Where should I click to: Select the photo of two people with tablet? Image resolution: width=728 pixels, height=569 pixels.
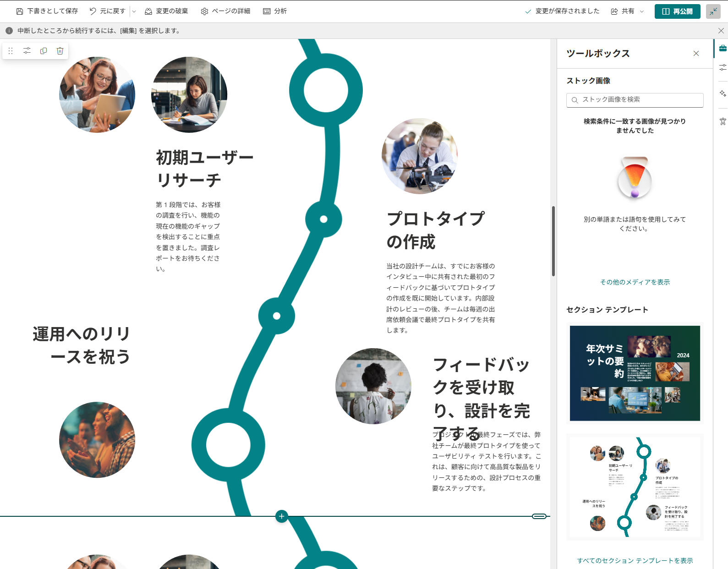click(x=97, y=95)
